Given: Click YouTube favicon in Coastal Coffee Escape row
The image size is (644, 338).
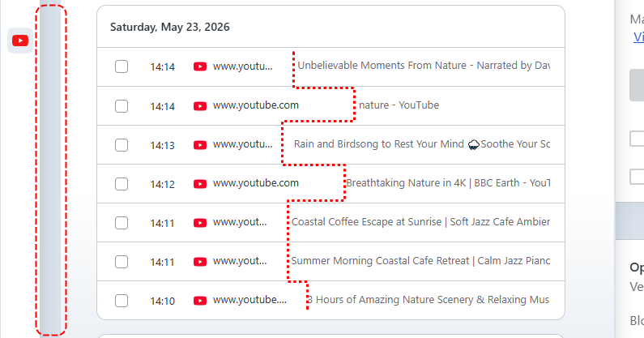Looking at the screenshot, I should 200,223.
